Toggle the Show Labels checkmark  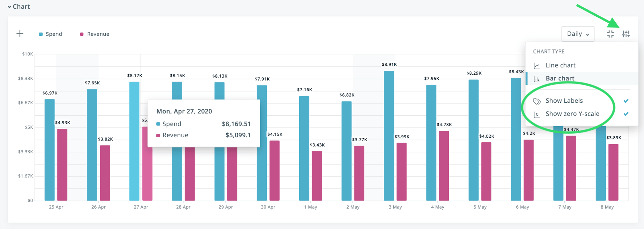[x=626, y=101]
